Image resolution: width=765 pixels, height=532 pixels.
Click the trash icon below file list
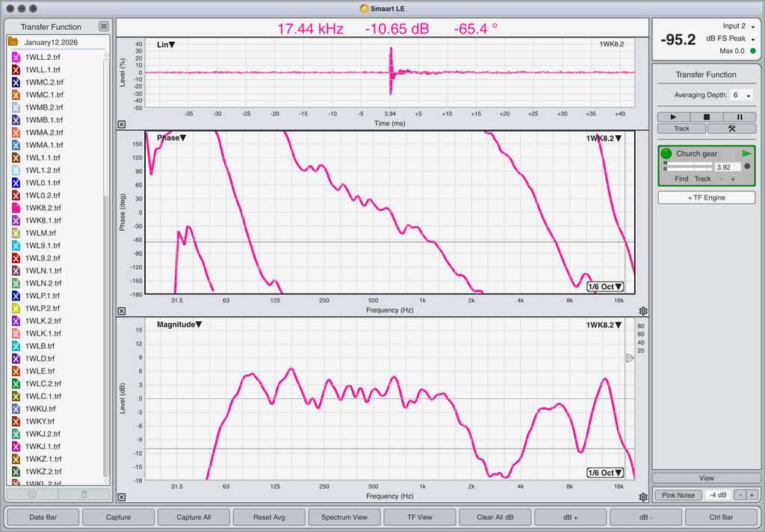(x=84, y=494)
